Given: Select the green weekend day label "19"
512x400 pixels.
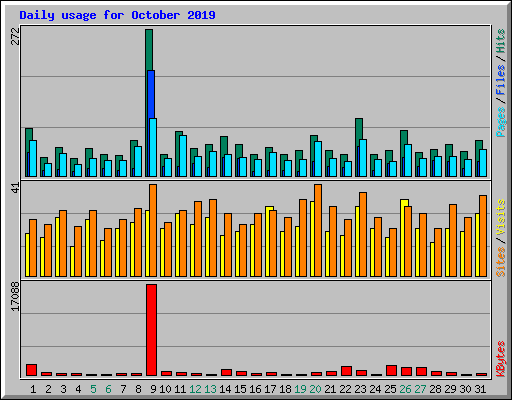Looking at the screenshot, I should (x=300, y=389).
